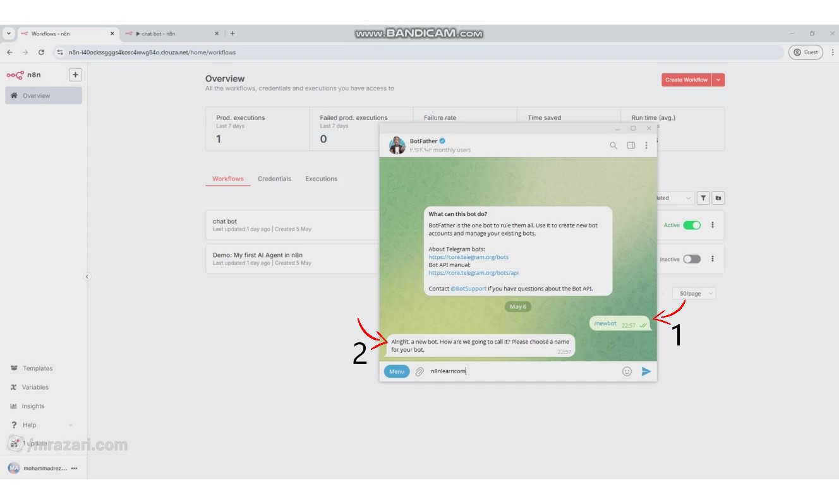839x504 pixels.
Task: Click the paperclip attach file icon
Action: click(419, 372)
